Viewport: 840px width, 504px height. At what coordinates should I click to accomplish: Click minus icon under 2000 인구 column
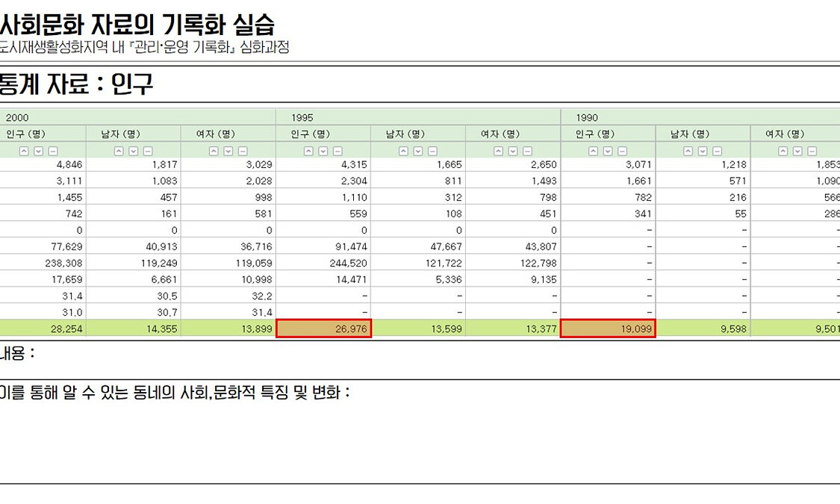coord(52,151)
